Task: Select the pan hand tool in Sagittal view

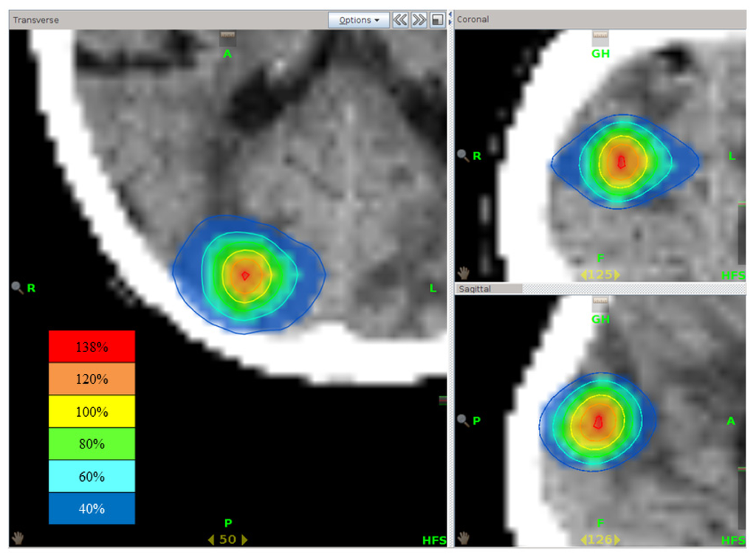Action: coord(464,538)
